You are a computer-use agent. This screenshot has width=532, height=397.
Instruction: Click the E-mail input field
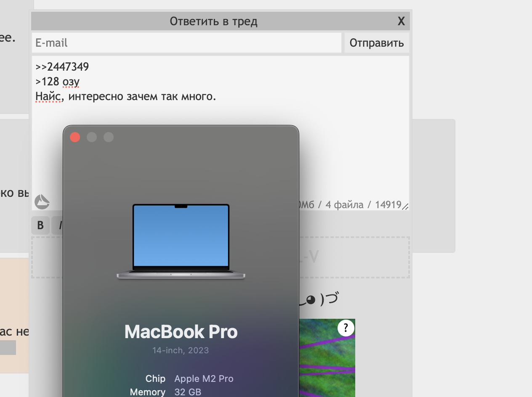click(186, 43)
